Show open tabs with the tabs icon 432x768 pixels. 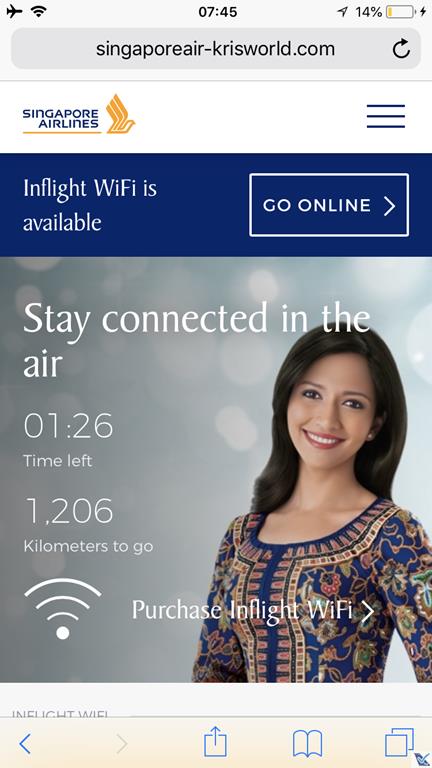point(399,743)
